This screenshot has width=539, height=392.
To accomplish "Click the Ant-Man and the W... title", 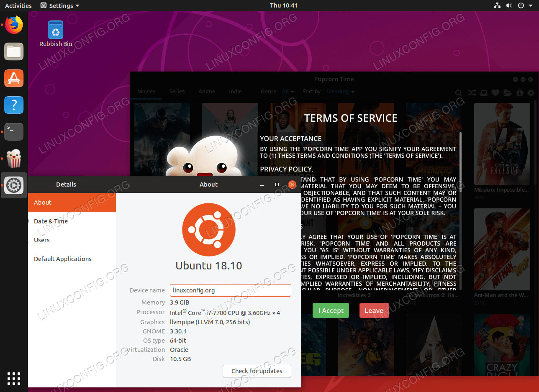I will 501,295.
